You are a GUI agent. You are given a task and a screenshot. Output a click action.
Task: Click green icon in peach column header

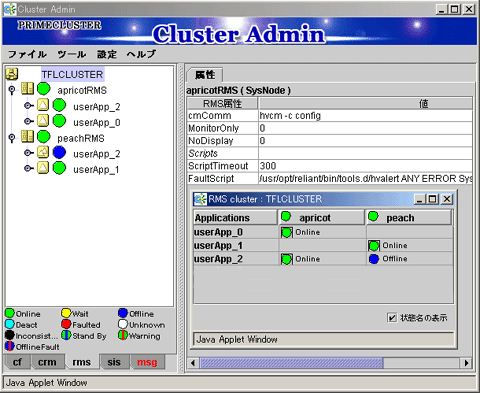(x=373, y=217)
